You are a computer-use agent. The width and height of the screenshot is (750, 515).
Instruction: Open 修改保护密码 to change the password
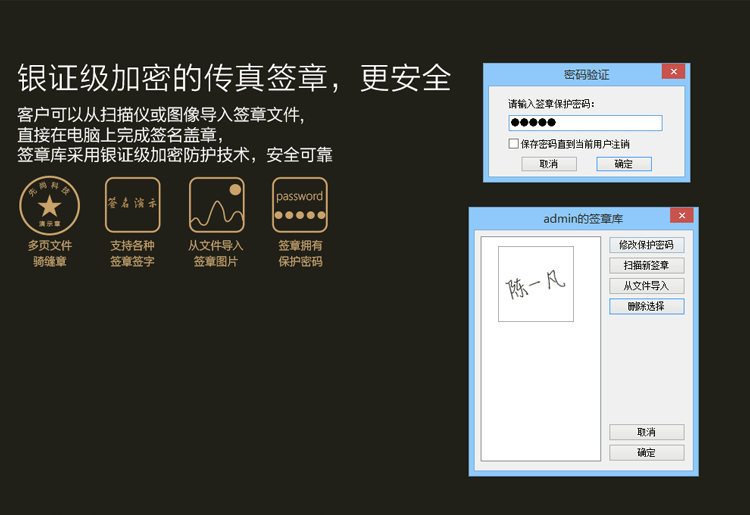point(646,245)
